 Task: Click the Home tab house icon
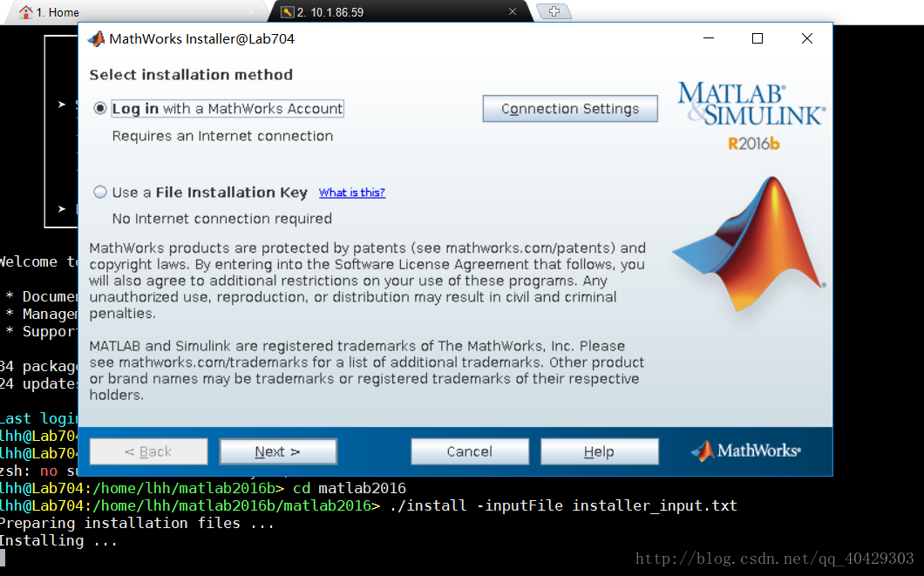click(x=25, y=12)
